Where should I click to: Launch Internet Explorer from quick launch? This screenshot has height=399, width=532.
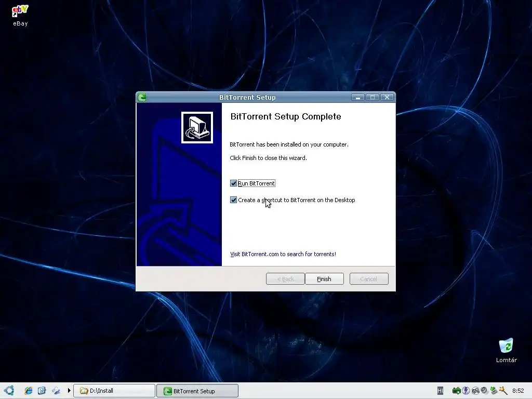[x=29, y=391]
